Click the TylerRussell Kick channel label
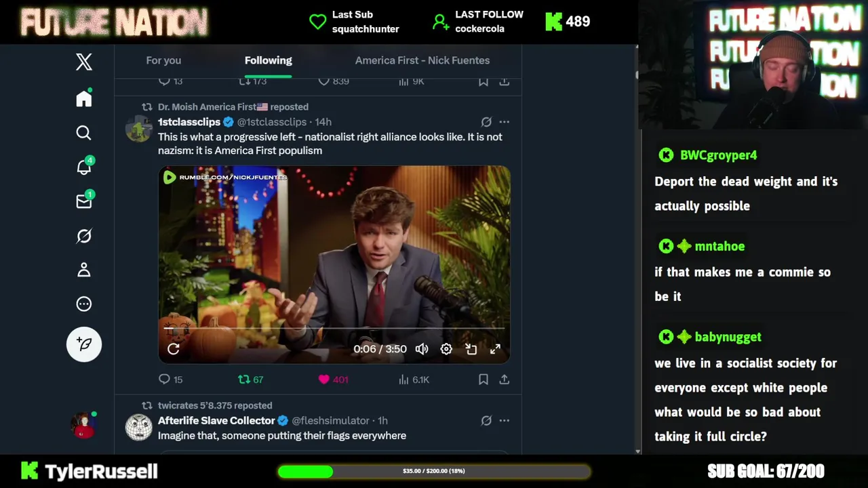The width and height of the screenshot is (868, 488). coord(90,471)
